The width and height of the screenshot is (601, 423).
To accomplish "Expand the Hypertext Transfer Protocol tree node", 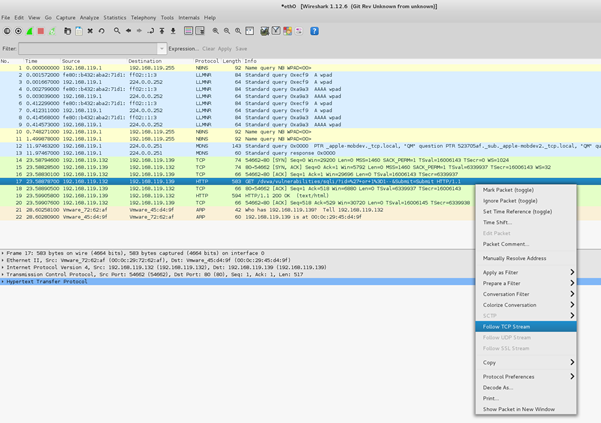I will point(4,282).
